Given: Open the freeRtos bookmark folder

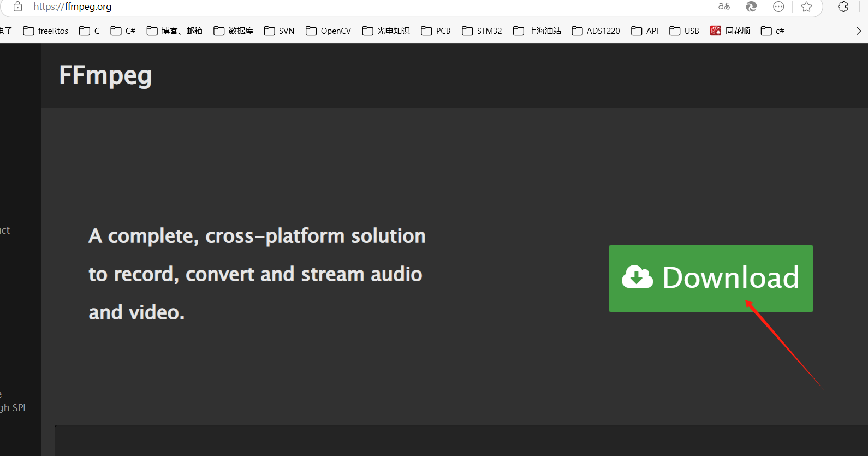Looking at the screenshot, I should coord(46,31).
